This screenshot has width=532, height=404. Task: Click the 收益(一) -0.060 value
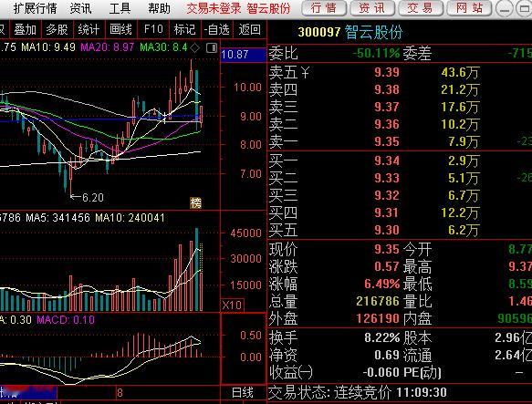pos(381,372)
